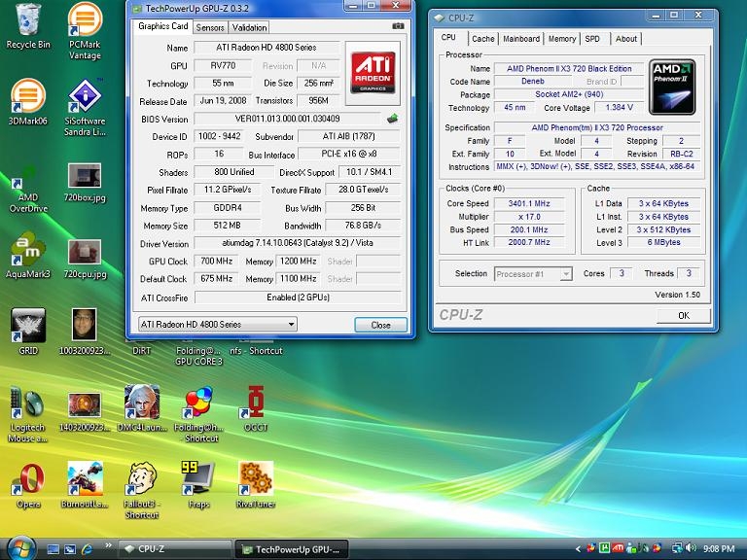Click the Close button in GPU-Z
This screenshot has height=560, width=747.
[x=380, y=325]
